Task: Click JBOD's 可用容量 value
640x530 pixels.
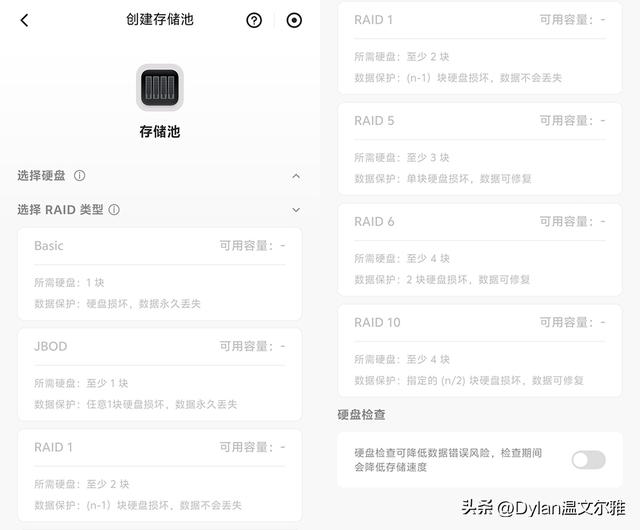Action: tap(252, 347)
